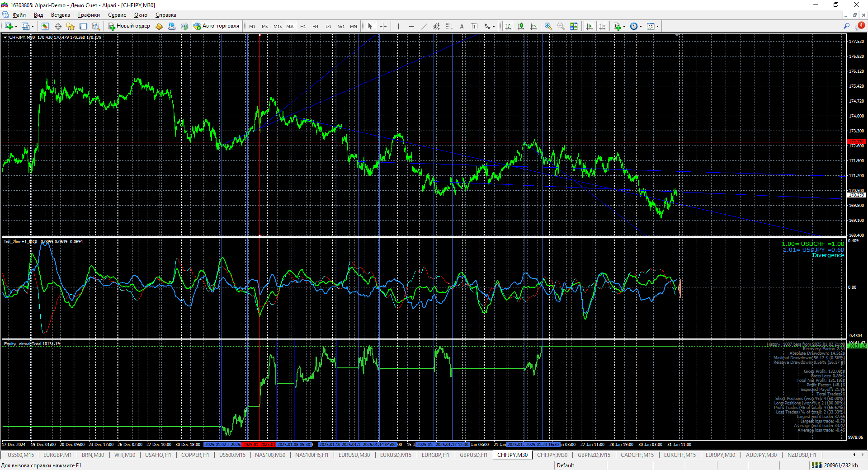This screenshot has height=470, width=868.
Task: Show the Market Watch window
Action: [45, 26]
